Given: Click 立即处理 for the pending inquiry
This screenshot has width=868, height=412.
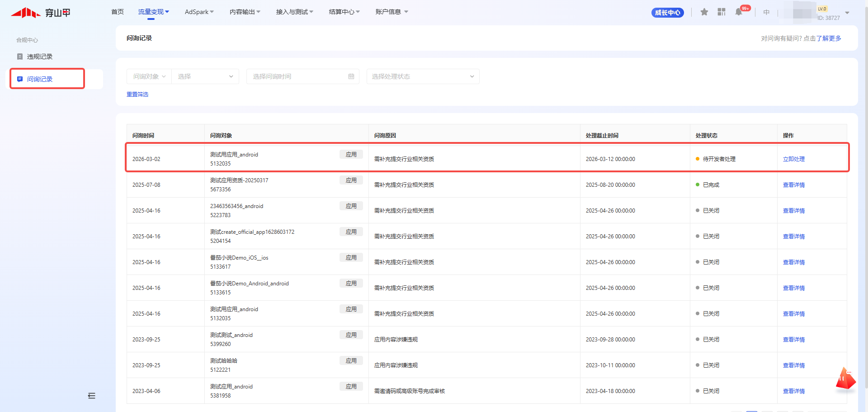Looking at the screenshot, I should click(x=793, y=159).
